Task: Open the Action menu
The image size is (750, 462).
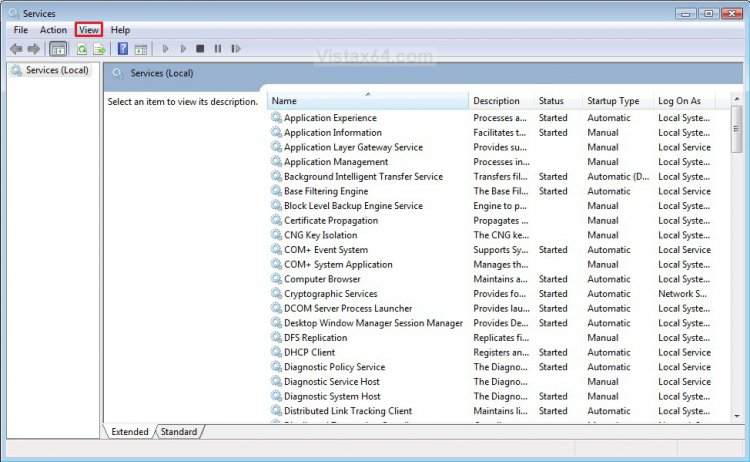Action: point(53,30)
